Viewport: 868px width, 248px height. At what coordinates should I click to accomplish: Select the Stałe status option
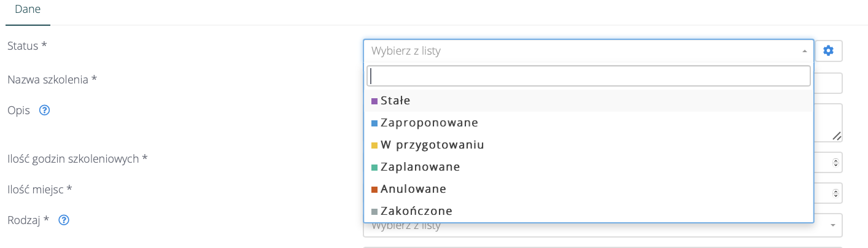click(395, 101)
